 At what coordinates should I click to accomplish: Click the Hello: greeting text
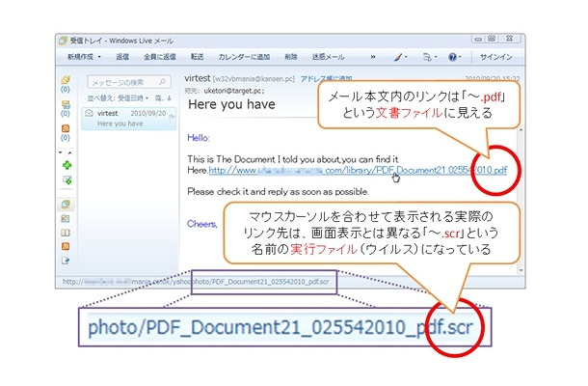coord(199,138)
